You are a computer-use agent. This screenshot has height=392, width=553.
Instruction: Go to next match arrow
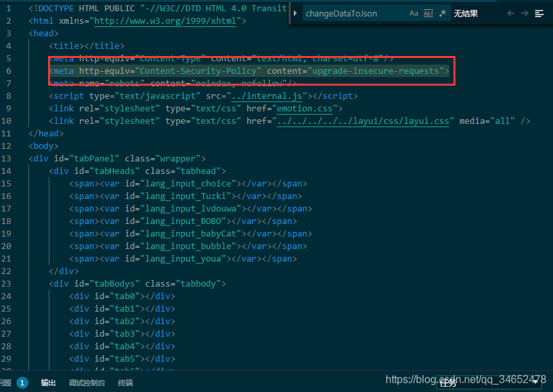point(525,13)
